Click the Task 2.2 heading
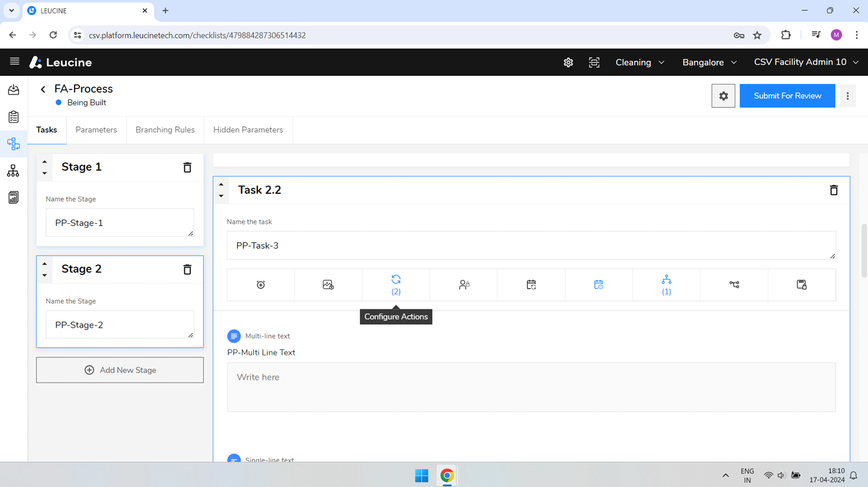 tap(260, 191)
